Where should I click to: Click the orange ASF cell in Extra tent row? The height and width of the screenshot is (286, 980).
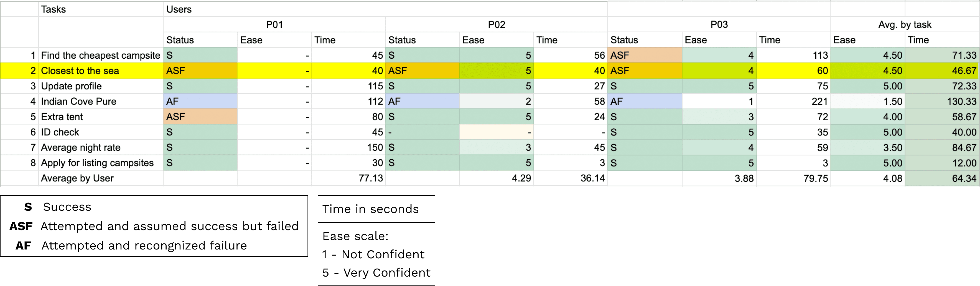pos(200,117)
